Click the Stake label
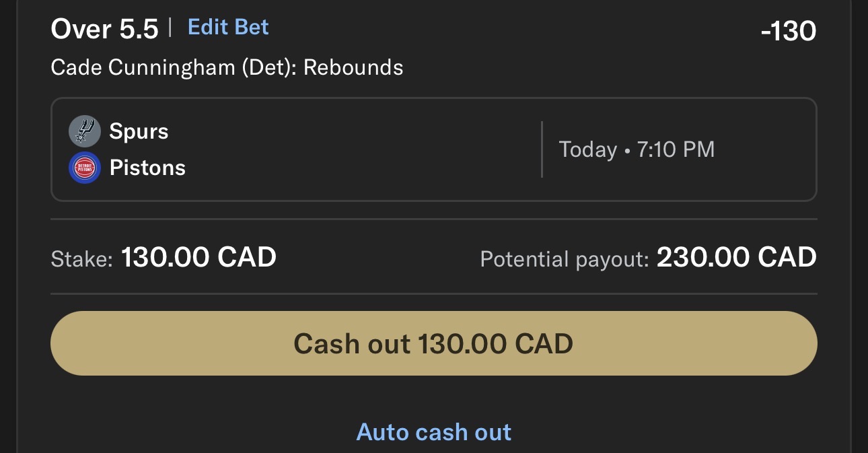Screen dimensions: 868x453 click(x=82, y=258)
